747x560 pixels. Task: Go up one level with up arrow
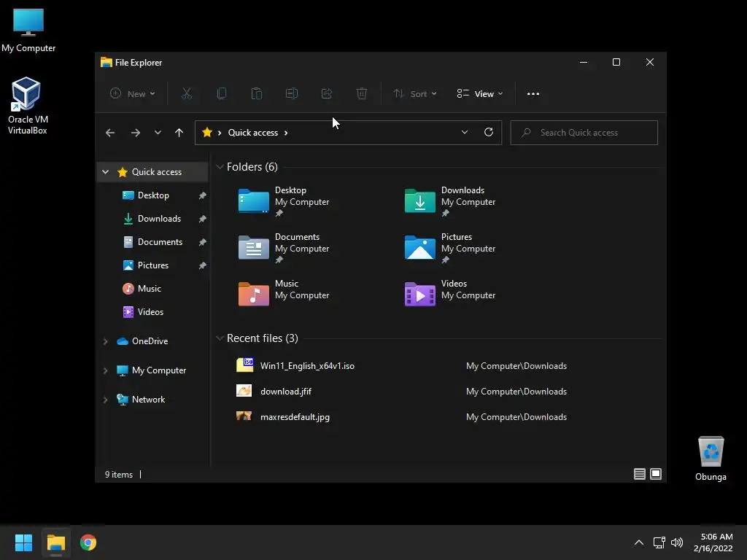(179, 133)
